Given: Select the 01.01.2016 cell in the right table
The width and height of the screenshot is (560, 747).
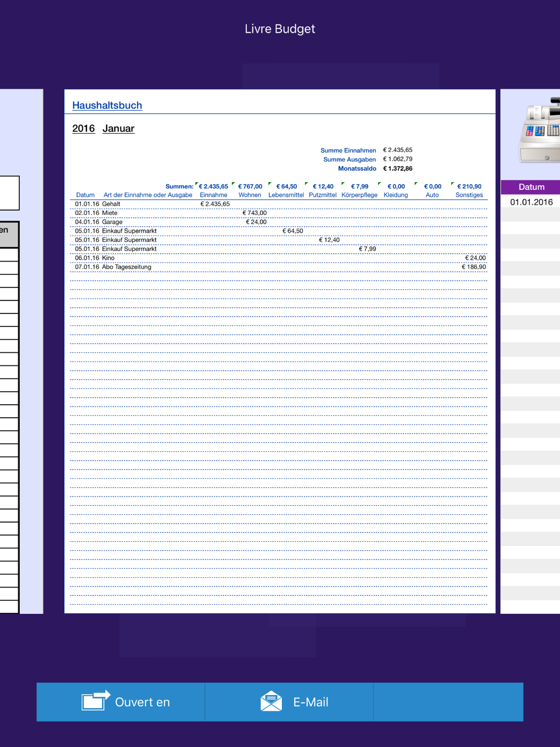Looking at the screenshot, I should (531, 202).
